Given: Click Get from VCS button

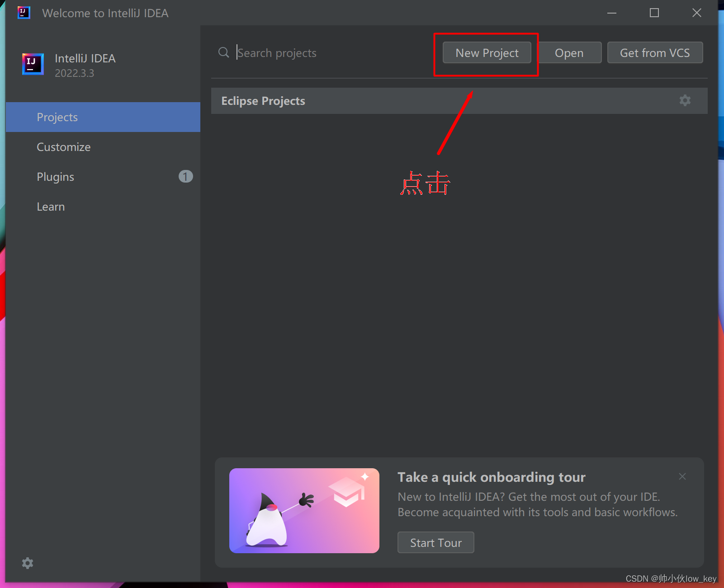Looking at the screenshot, I should pos(655,53).
